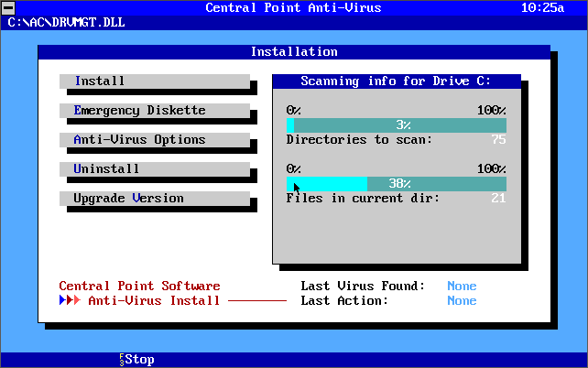Screen dimensions: 588x368
Task: Click the Directories to scan count 75
Action: (x=498, y=140)
